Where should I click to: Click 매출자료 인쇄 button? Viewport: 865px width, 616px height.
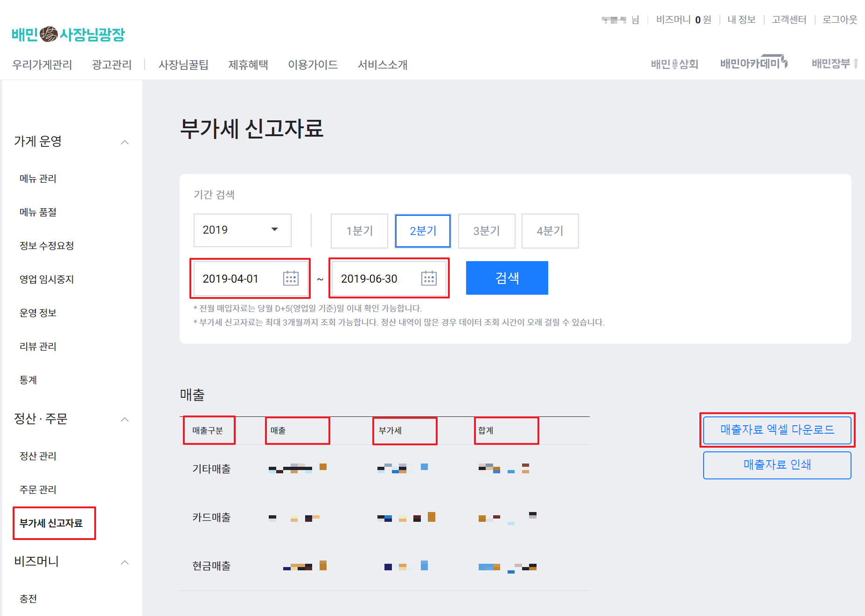(x=777, y=464)
